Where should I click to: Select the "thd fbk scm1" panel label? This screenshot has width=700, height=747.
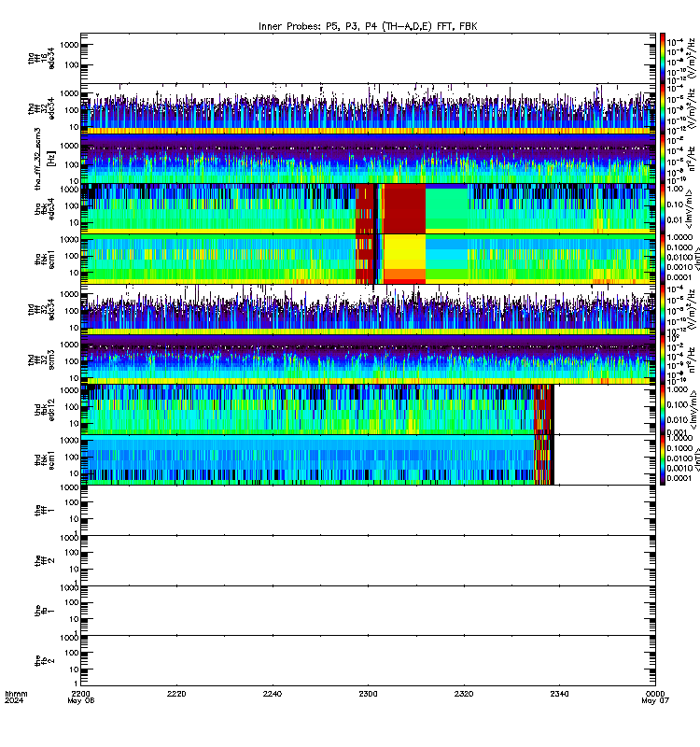coord(44,460)
